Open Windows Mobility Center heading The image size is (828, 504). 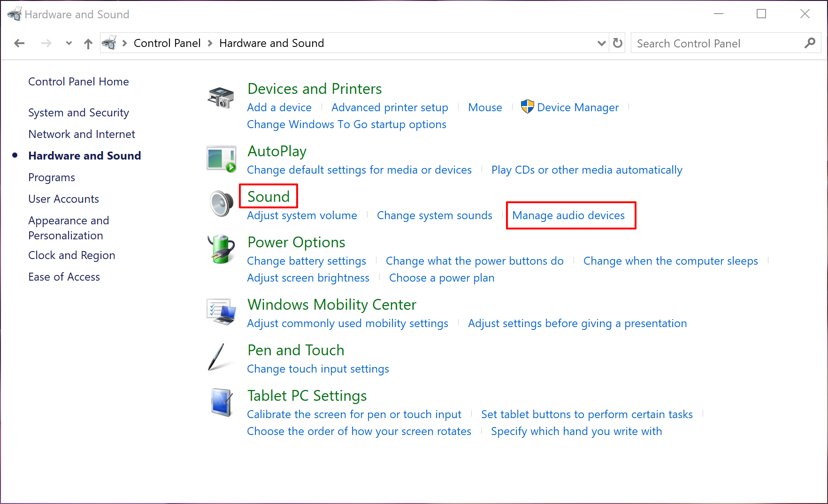[332, 305]
